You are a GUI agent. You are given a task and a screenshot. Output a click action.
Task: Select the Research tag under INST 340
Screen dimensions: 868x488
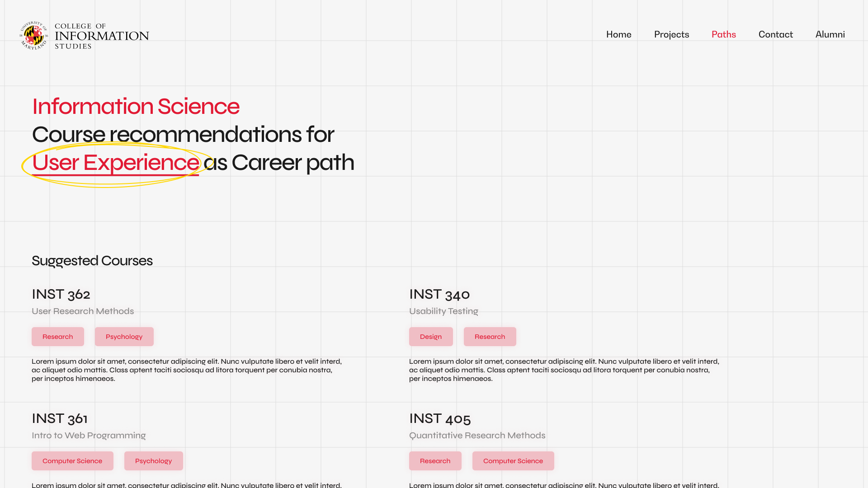[x=490, y=337]
